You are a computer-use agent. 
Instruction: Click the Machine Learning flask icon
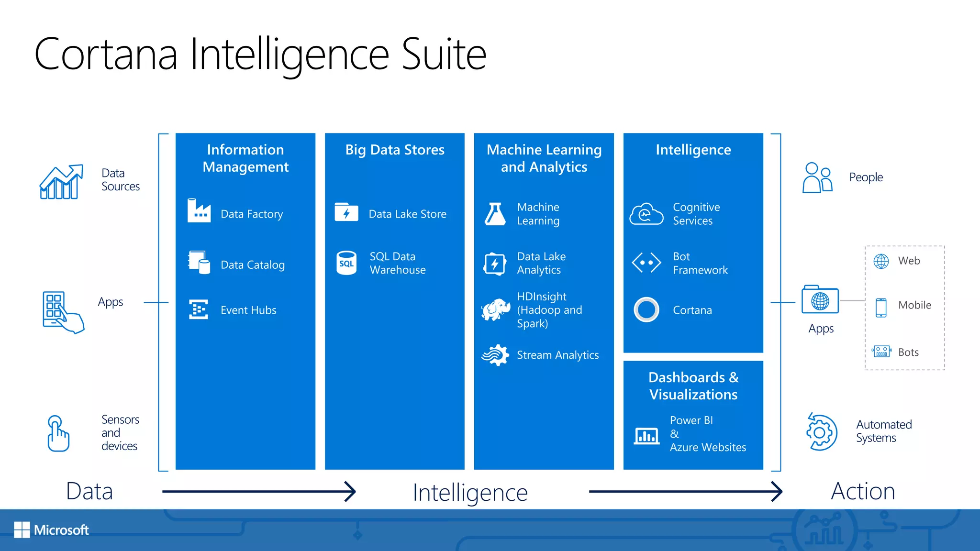coord(495,214)
